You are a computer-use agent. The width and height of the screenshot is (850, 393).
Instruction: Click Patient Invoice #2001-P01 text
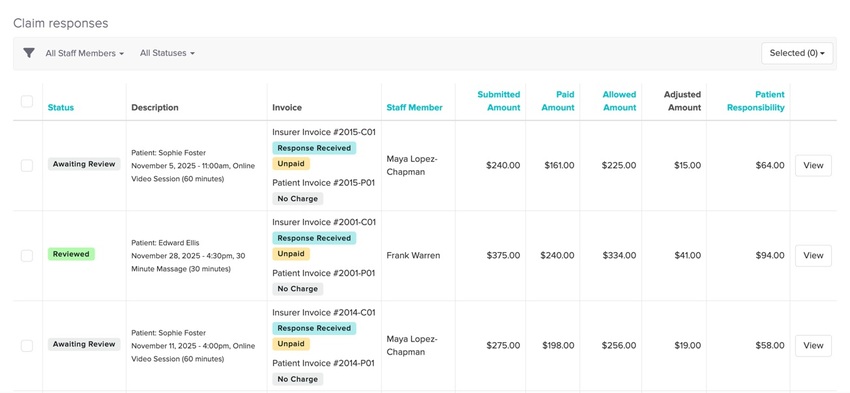tap(324, 273)
